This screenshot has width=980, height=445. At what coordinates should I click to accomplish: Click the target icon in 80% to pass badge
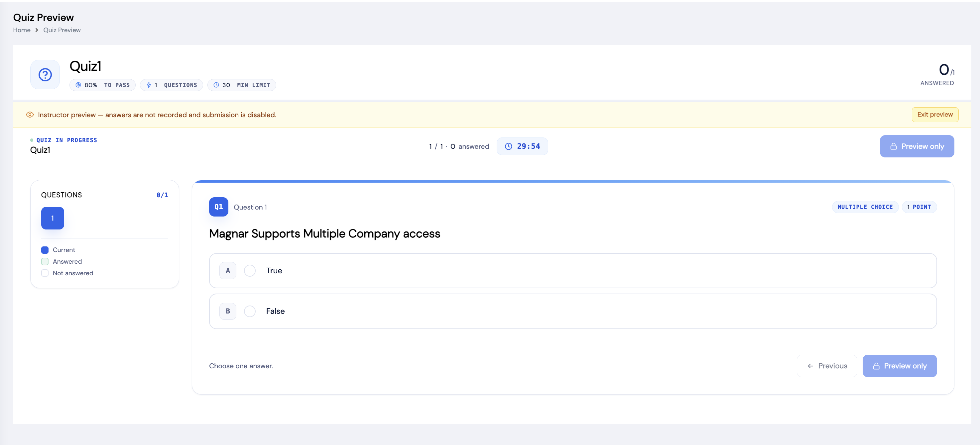[78, 85]
